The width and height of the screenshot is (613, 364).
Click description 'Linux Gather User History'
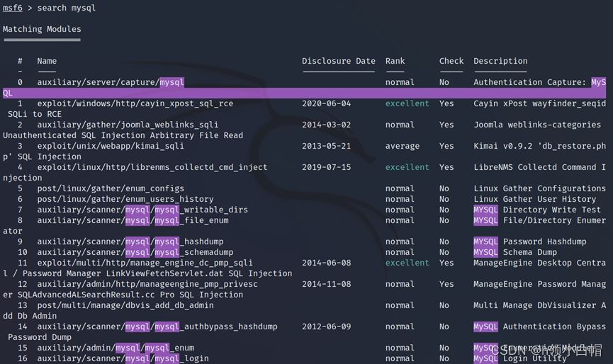point(535,199)
